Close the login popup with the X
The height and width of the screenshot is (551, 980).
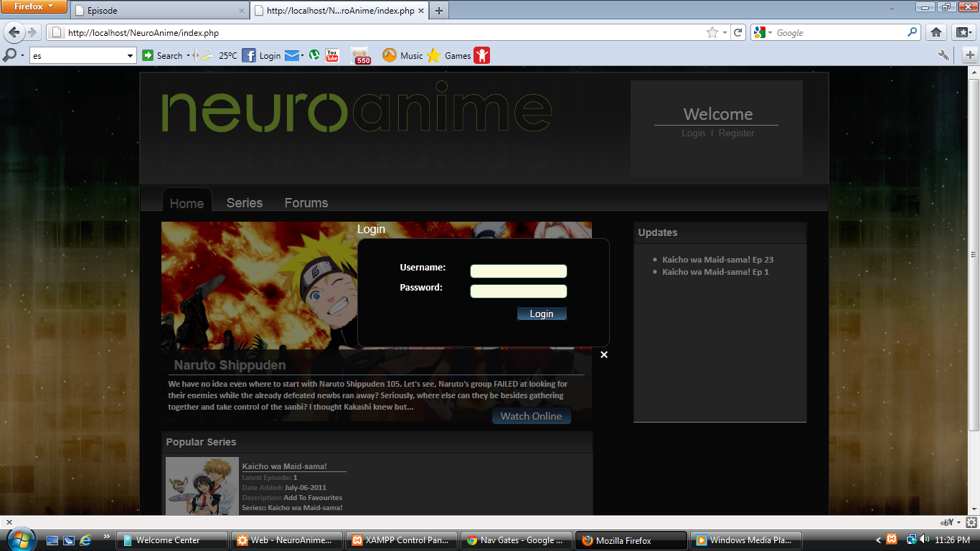[604, 354]
